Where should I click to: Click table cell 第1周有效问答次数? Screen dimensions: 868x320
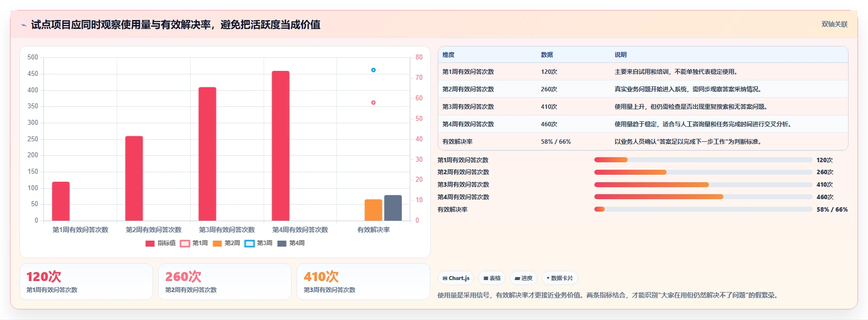468,72
